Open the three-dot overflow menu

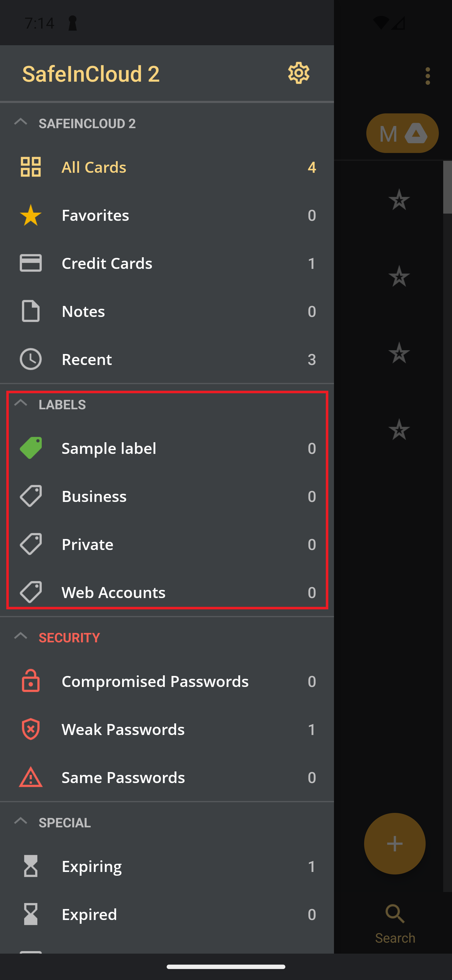[x=428, y=76]
